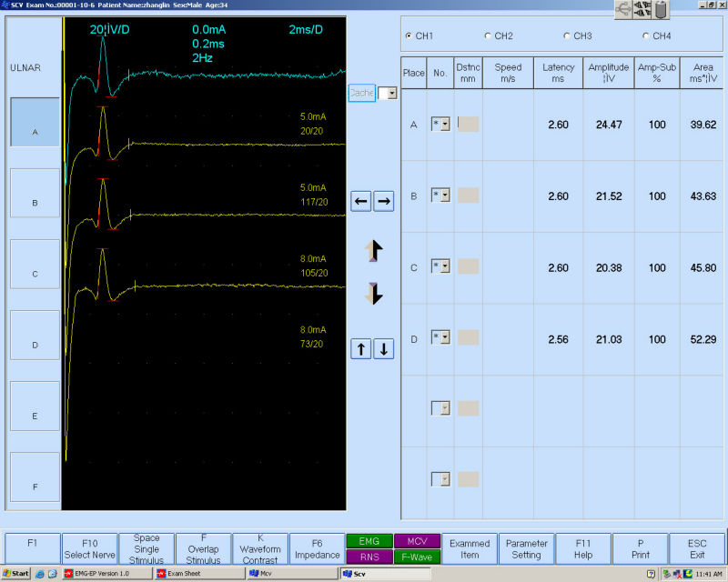Click Space Single Stimulus button
Screen dimensions: 728x582
click(147, 548)
